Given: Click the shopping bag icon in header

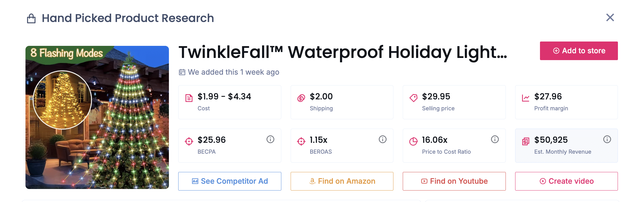Looking at the screenshot, I should pyautogui.click(x=31, y=19).
